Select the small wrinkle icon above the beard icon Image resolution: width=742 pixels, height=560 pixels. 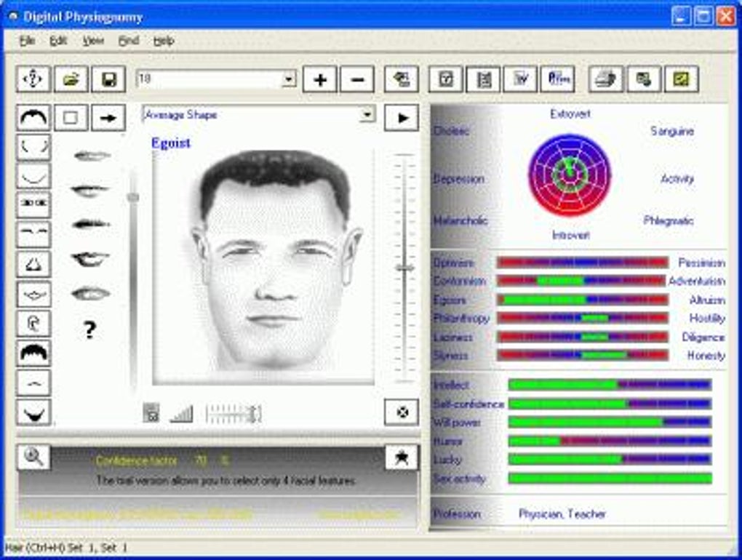pos(33,383)
